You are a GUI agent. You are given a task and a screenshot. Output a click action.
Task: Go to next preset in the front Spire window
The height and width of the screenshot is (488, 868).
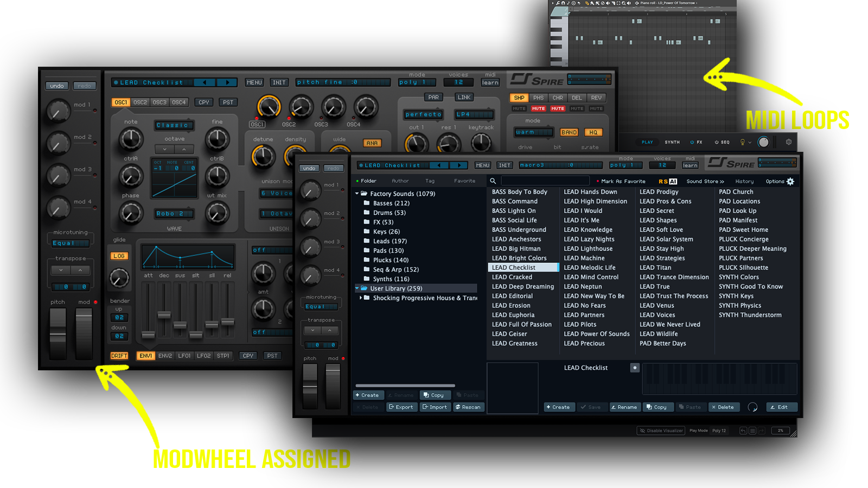point(459,165)
